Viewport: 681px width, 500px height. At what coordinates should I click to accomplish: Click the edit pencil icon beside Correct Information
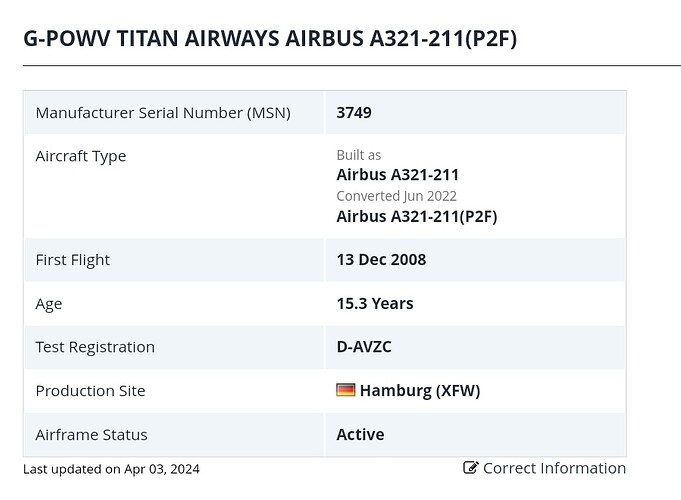click(471, 468)
